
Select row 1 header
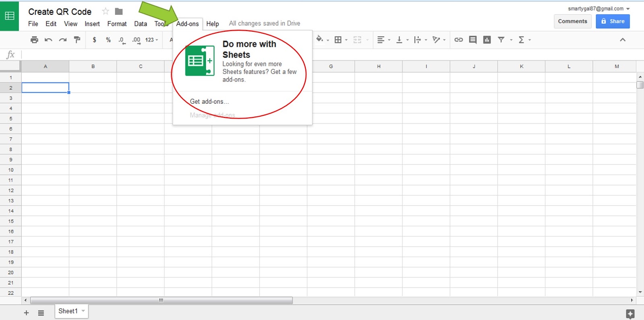(10, 78)
